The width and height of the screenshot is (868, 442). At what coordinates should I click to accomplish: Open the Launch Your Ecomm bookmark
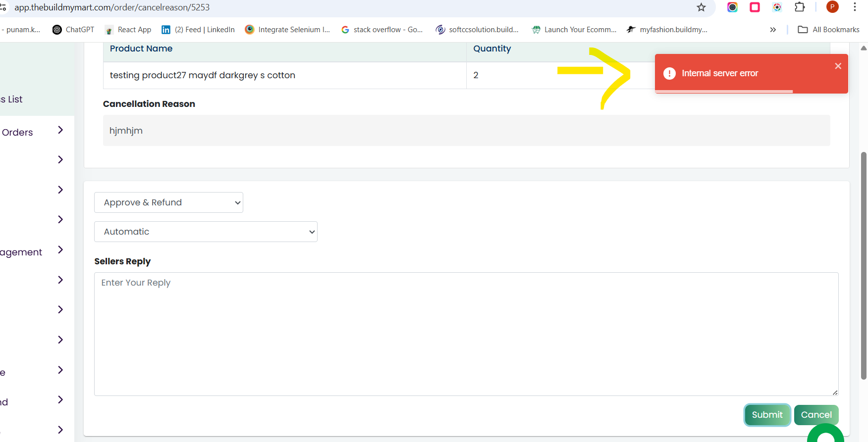point(574,30)
